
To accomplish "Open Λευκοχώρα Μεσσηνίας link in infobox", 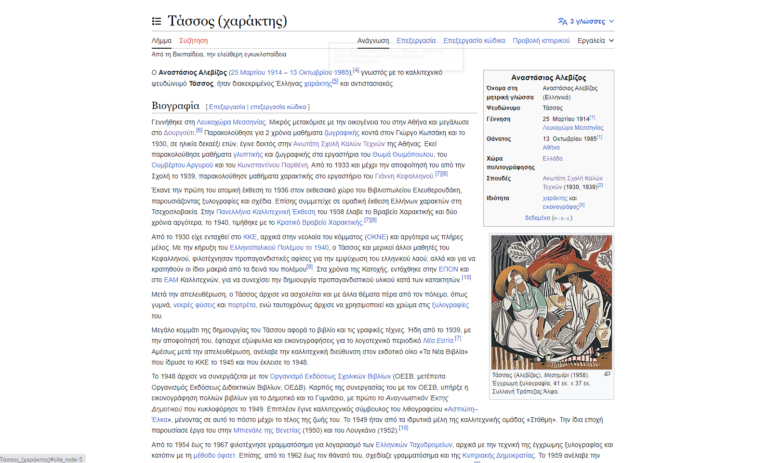I will tap(573, 128).
